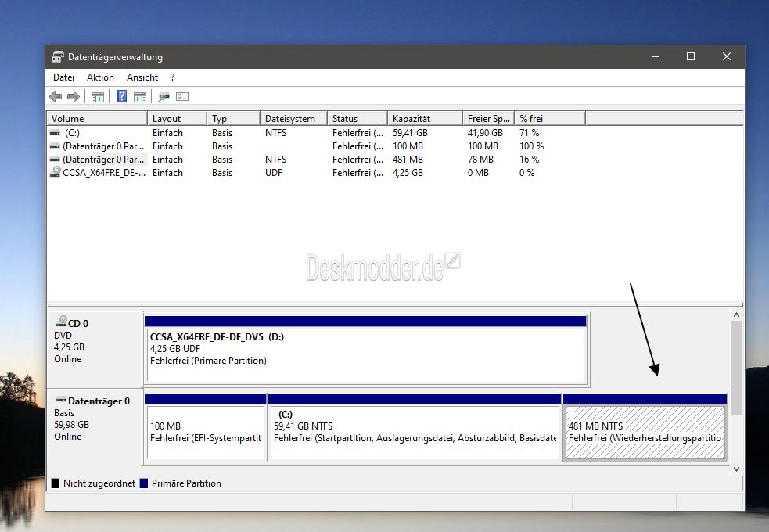Click the UDF file system cell
The height and width of the screenshot is (532, 769).
point(274,173)
